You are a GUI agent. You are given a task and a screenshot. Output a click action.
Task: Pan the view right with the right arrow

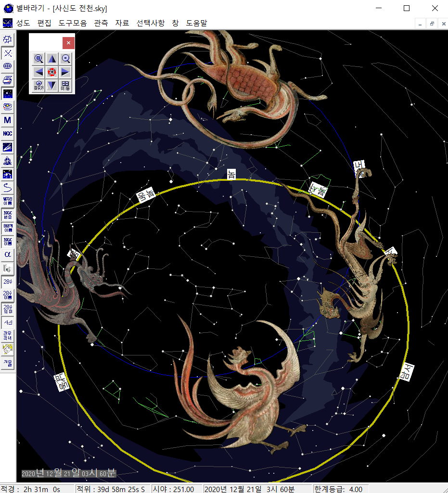pos(65,72)
